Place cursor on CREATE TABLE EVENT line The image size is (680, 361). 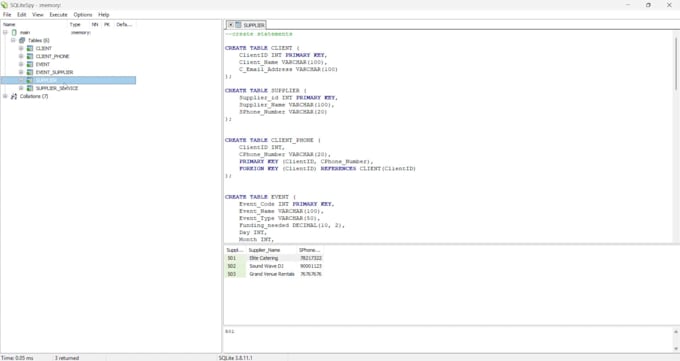tap(260, 197)
